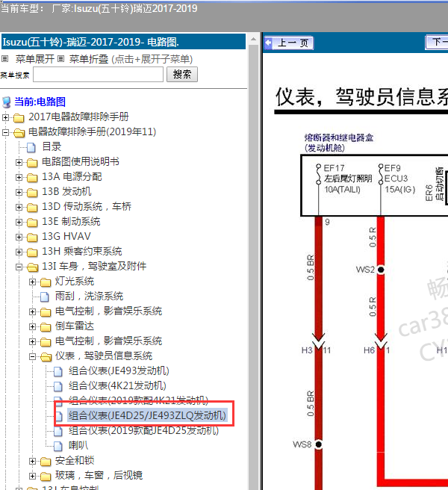Go to previous page with 上一页

289,43
